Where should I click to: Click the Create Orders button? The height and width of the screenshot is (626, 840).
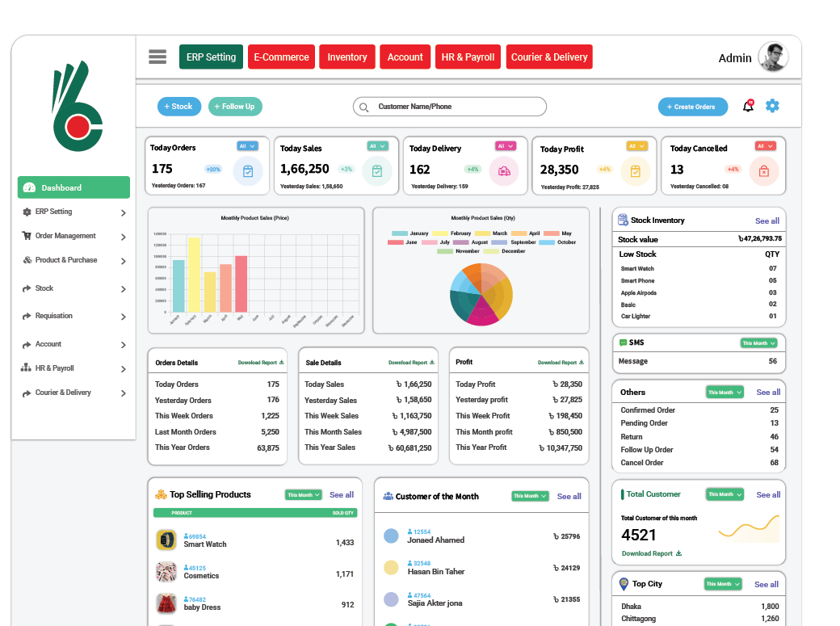[x=693, y=107]
